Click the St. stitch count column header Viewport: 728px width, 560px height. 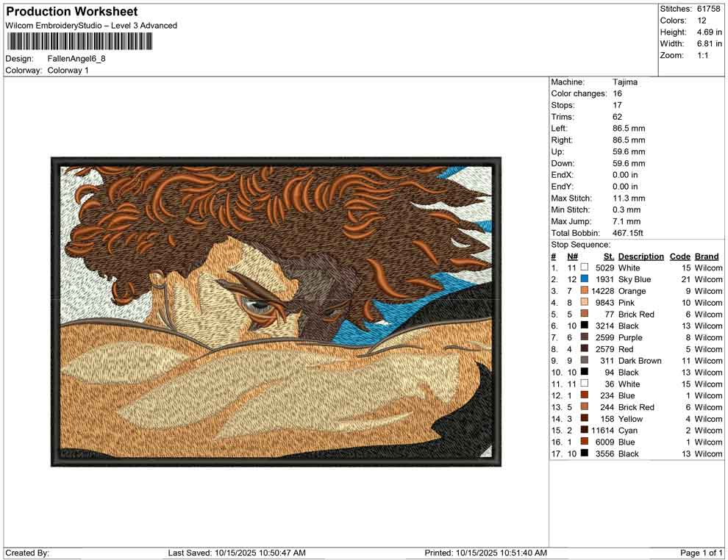coord(608,256)
